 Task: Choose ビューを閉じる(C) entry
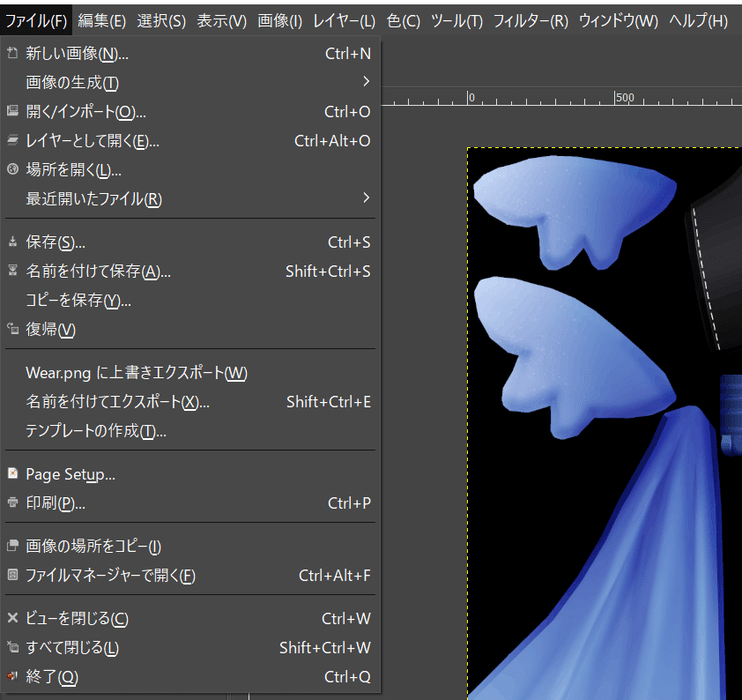coord(190,618)
